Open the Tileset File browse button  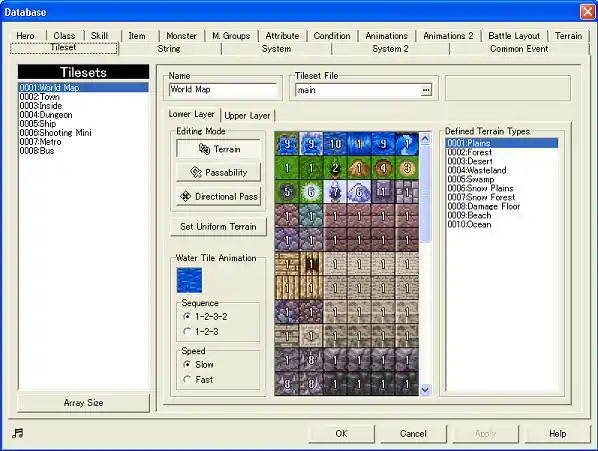pyautogui.click(x=426, y=90)
